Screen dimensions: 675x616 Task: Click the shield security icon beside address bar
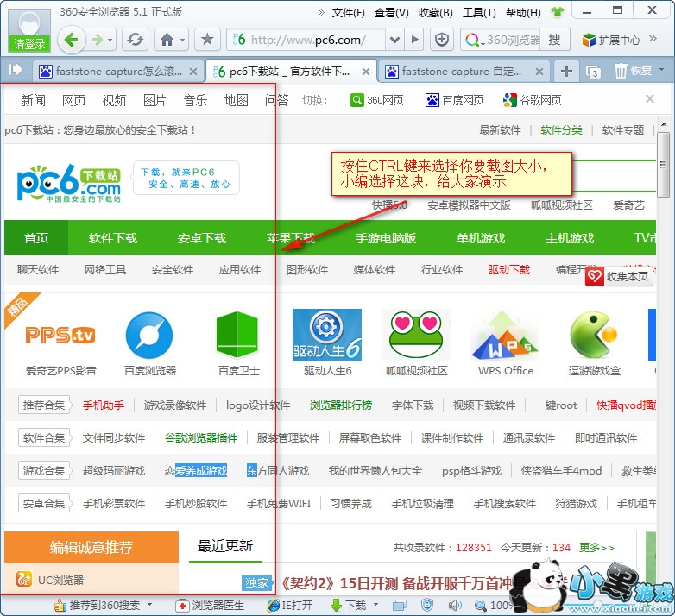coord(442,40)
